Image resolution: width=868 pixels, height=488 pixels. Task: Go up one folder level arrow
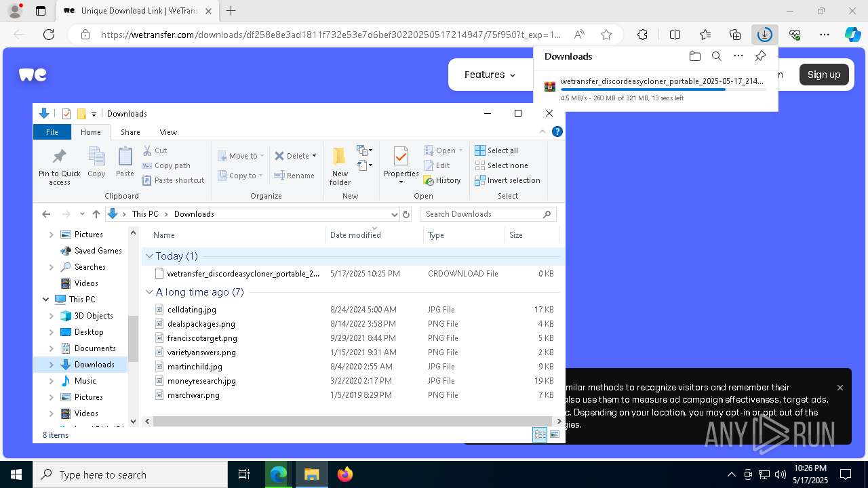coord(96,214)
